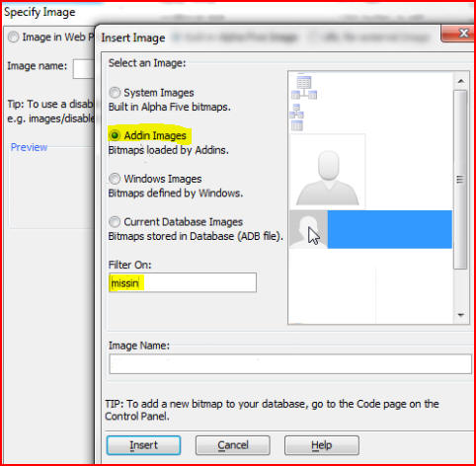Click the 'Specify Image' window title
This screenshot has height=466, width=476.
tap(40, 12)
